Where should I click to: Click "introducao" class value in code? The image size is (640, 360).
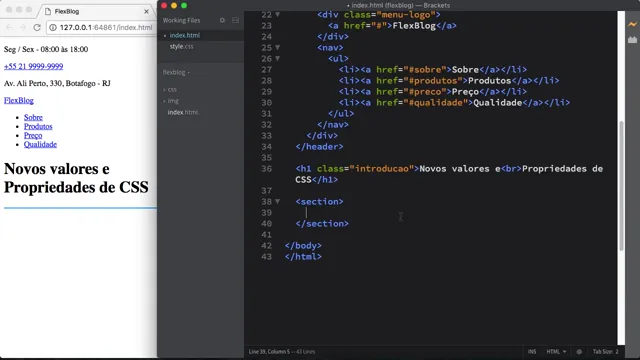(382, 169)
